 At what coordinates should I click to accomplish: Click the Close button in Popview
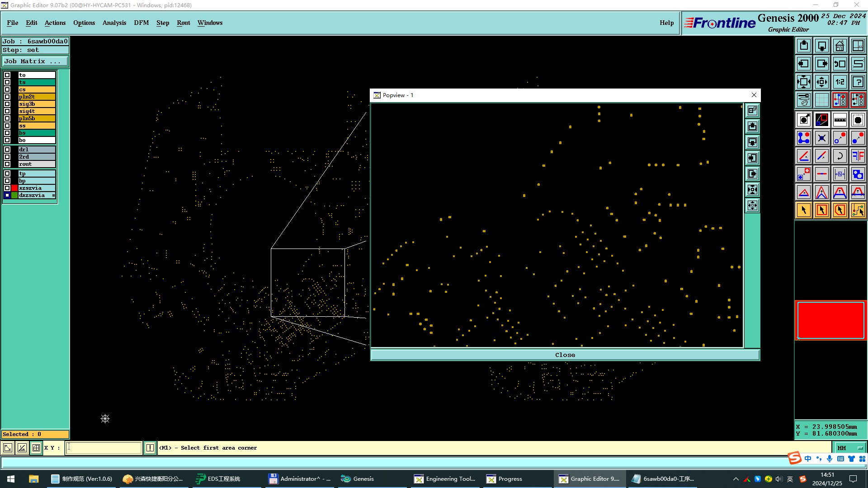pos(565,355)
